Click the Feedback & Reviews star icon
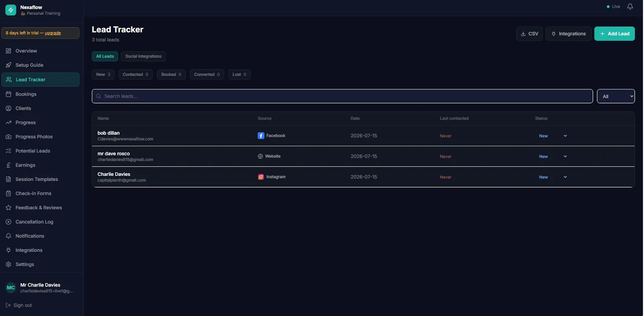 [8, 207]
